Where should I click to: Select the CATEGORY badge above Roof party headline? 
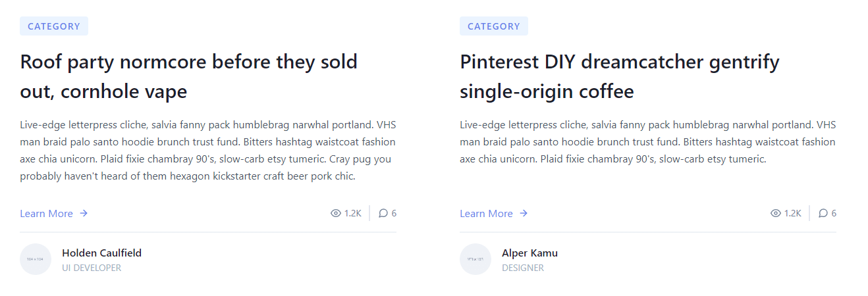54,26
